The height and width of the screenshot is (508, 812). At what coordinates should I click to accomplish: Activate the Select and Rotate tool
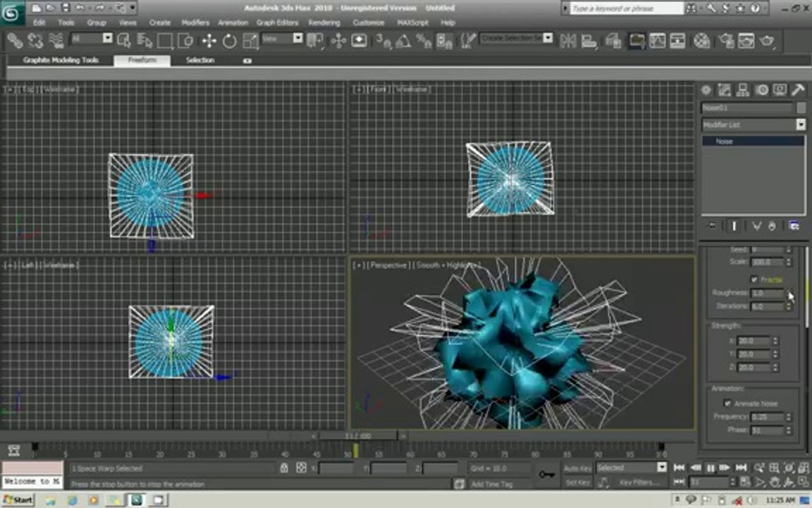(x=229, y=40)
